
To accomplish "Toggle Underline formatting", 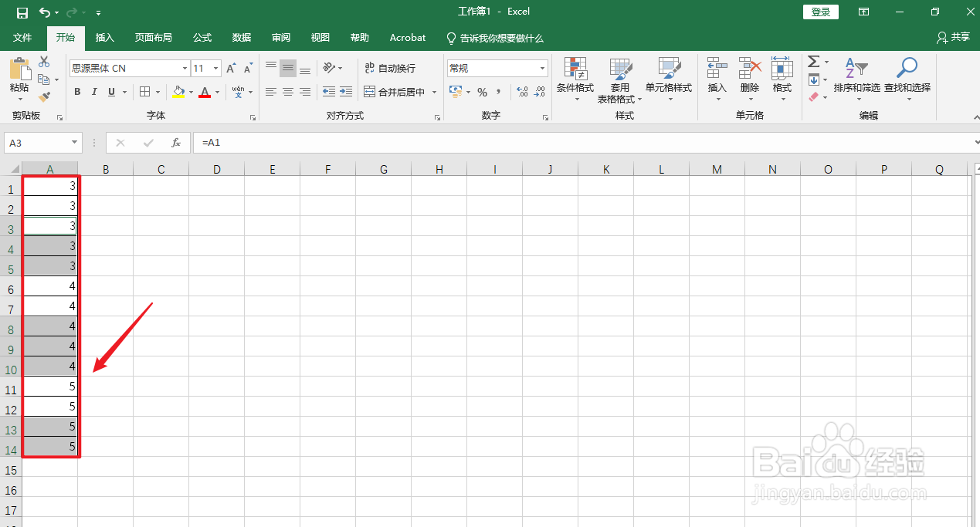I will 112,92.
